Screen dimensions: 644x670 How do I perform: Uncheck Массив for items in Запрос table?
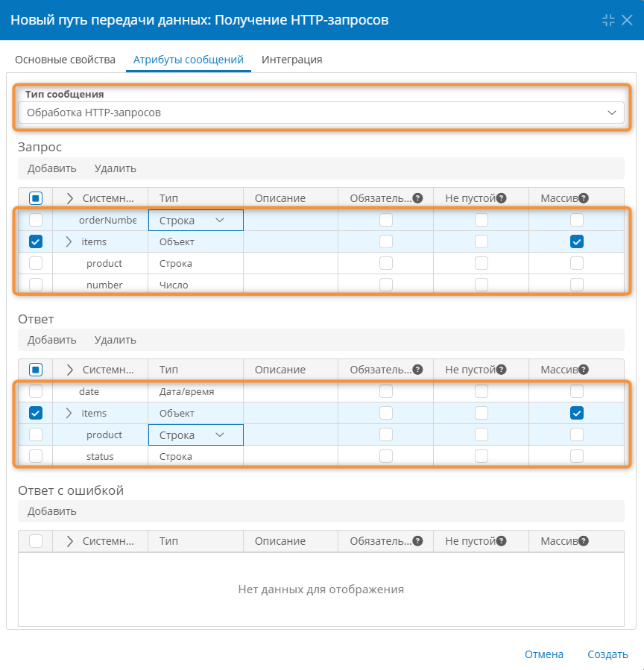pyautogui.click(x=576, y=241)
